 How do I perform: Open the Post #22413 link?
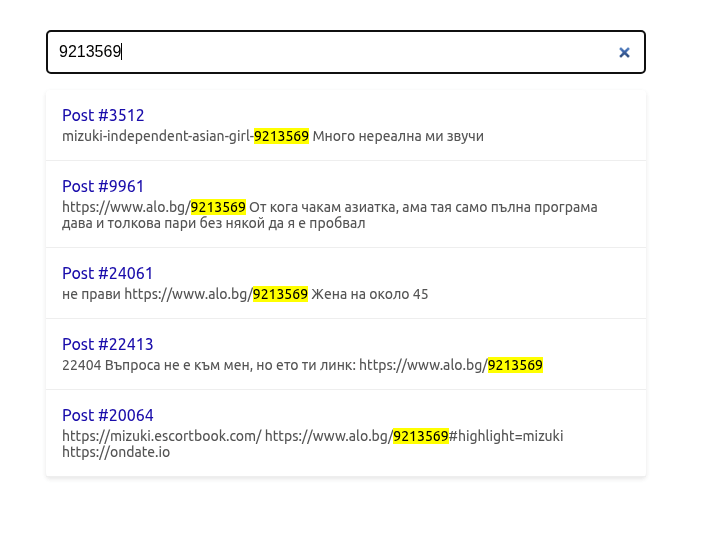click(108, 344)
